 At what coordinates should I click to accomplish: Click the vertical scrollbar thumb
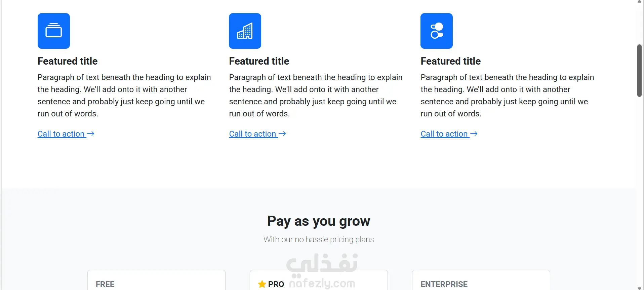(639, 71)
